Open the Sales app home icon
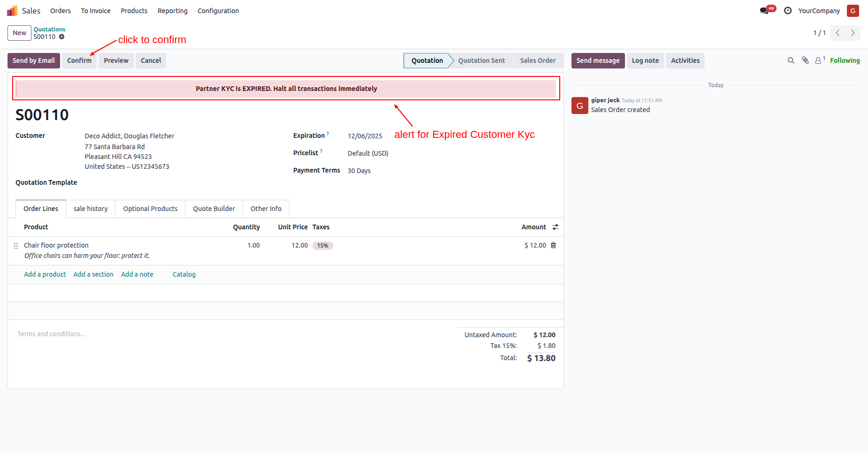 pos(12,11)
